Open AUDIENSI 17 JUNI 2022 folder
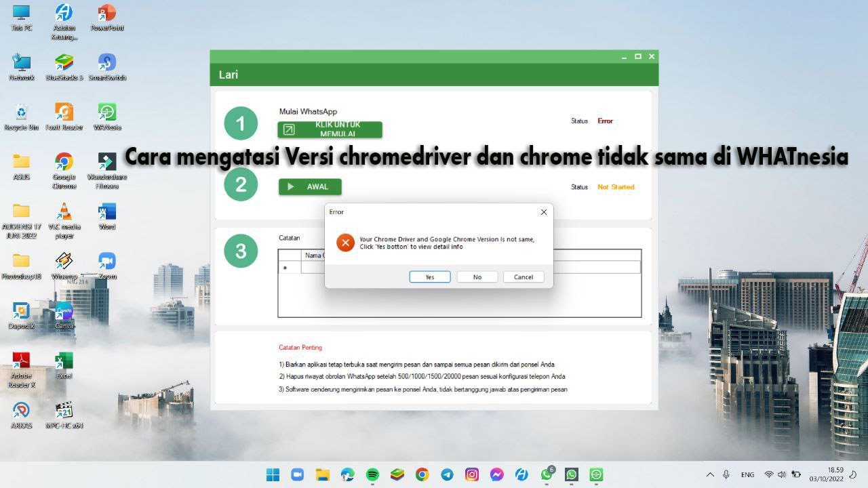Screen dimensions: 868x488 22,220
